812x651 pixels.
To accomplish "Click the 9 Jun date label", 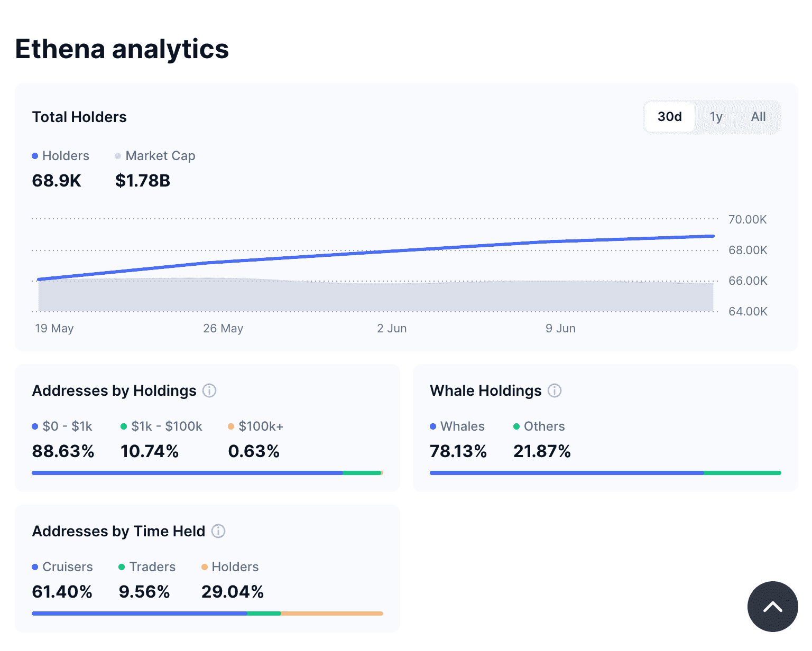I will click(560, 328).
